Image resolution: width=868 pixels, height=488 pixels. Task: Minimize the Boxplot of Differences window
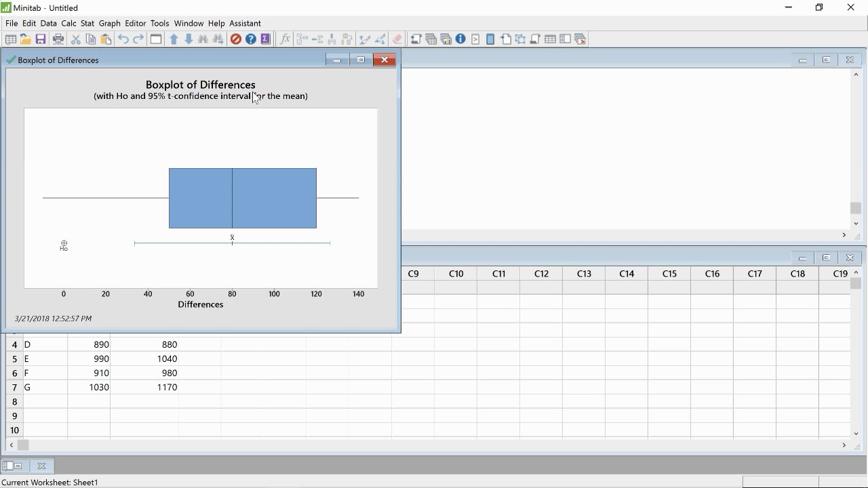[x=337, y=60]
